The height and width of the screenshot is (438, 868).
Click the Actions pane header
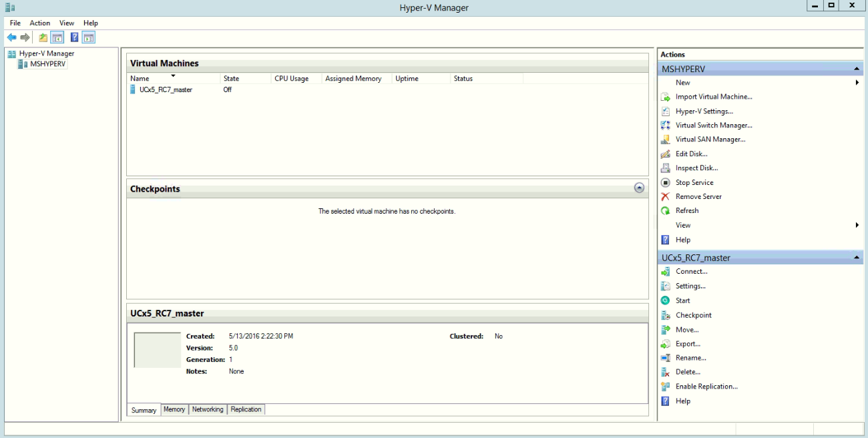point(760,55)
